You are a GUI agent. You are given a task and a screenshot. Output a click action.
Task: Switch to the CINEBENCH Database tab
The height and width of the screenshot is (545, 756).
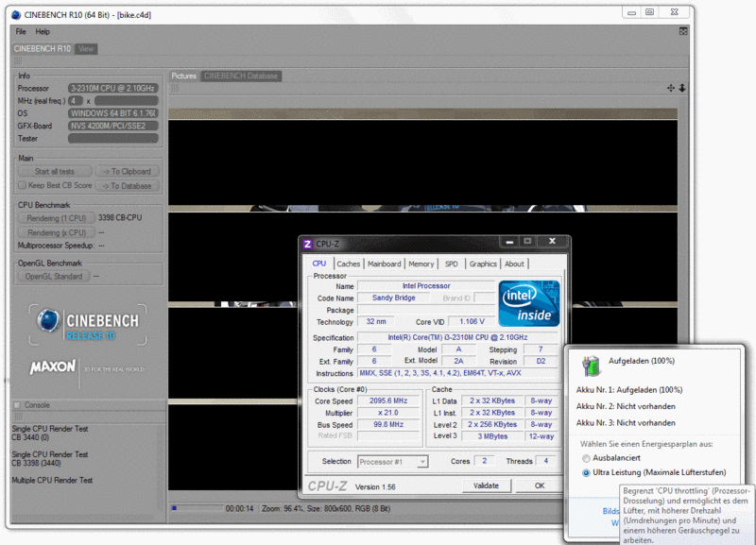pyautogui.click(x=241, y=76)
